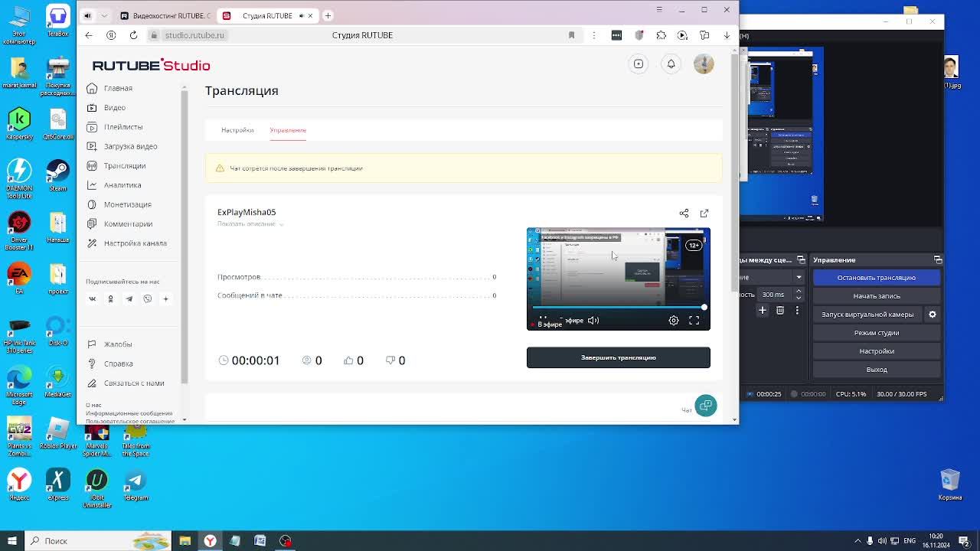Click Запуск виртуальной камеры in OBS
This screenshot has width=980, height=551.
click(x=867, y=315)
